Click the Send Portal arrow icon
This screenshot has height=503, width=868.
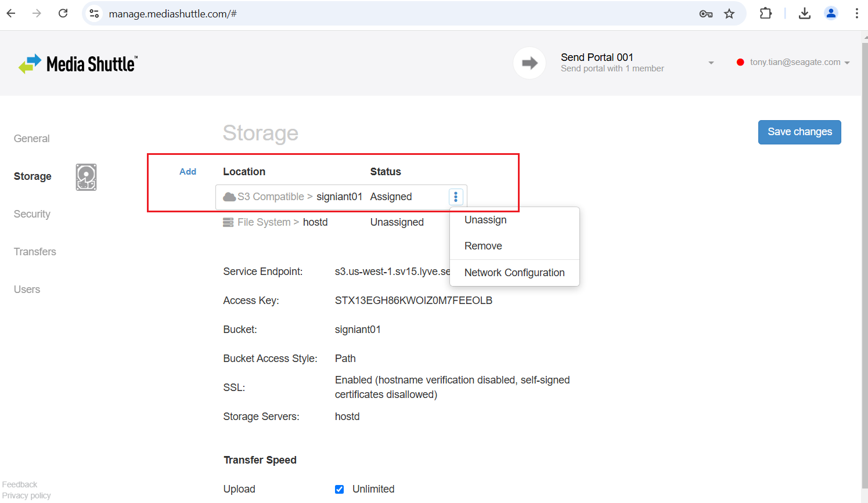[x=529, y=63]
